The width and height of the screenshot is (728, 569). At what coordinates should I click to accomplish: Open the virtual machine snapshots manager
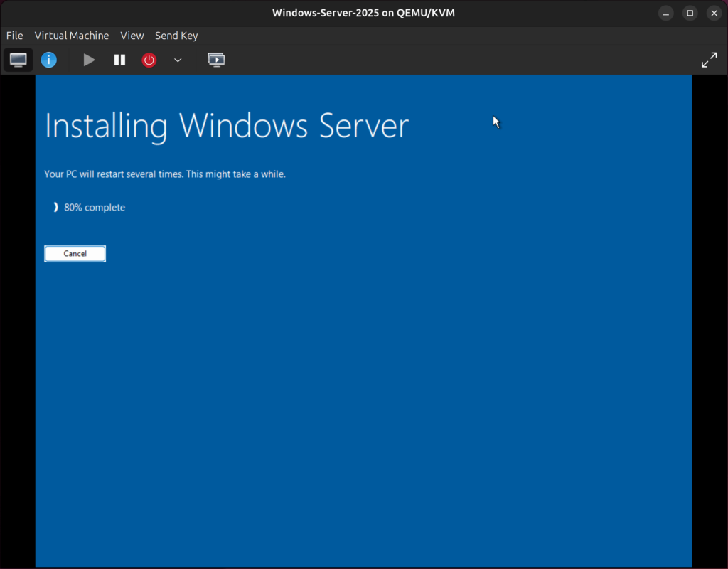pyautogui.click(x=216, y=60)
